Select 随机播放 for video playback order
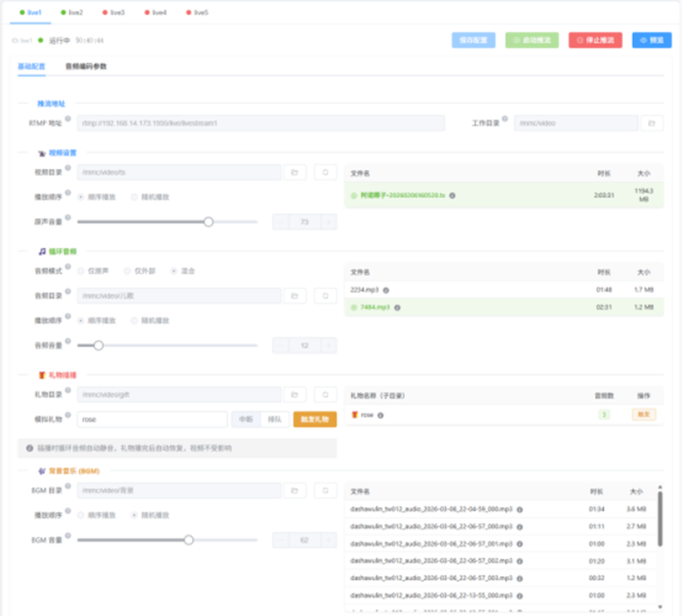The height and width of the screenshot is (616, 683). [x=150, y=197]
